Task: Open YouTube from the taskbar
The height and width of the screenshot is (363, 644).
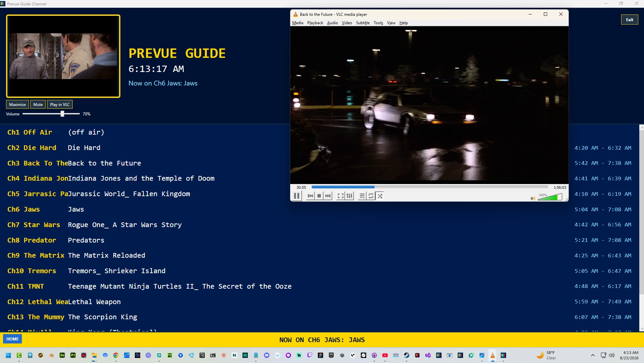Action: coord(385,355)
